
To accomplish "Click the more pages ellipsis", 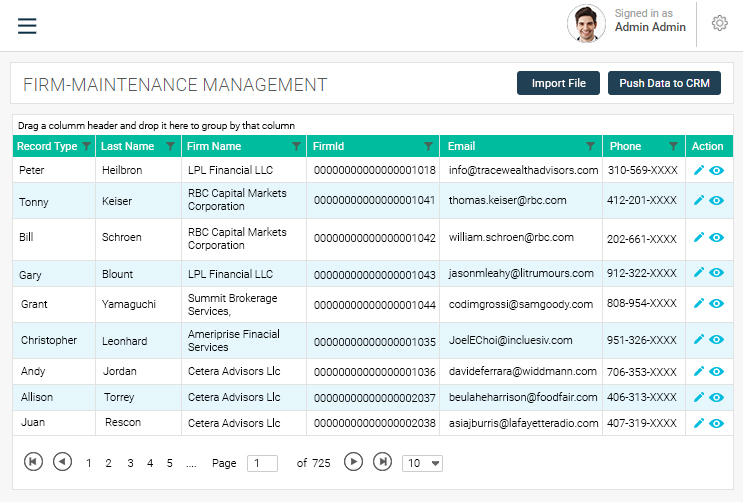I will tap(191, 465).
